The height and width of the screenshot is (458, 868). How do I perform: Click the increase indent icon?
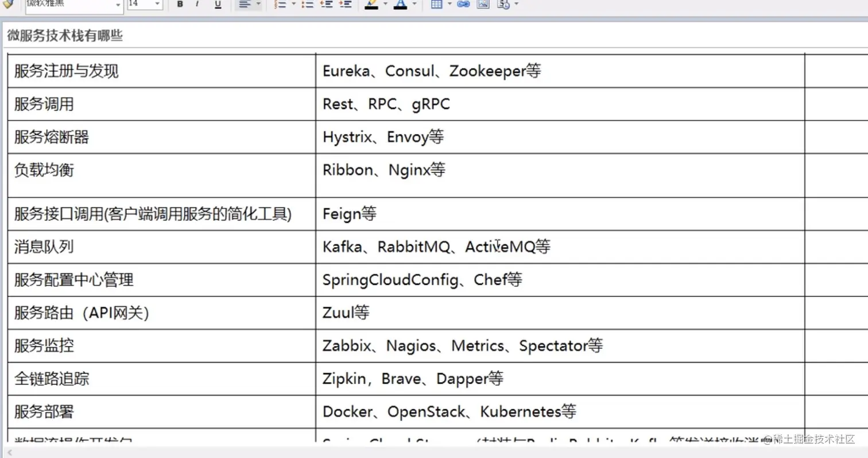coord(345,5)
